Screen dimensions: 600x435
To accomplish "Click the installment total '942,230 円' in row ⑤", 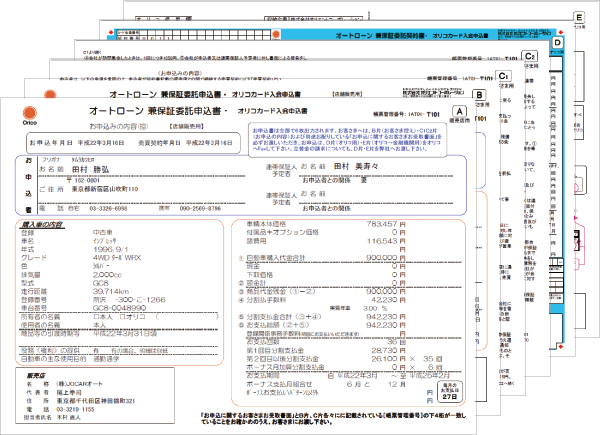I will pos(386,317).
